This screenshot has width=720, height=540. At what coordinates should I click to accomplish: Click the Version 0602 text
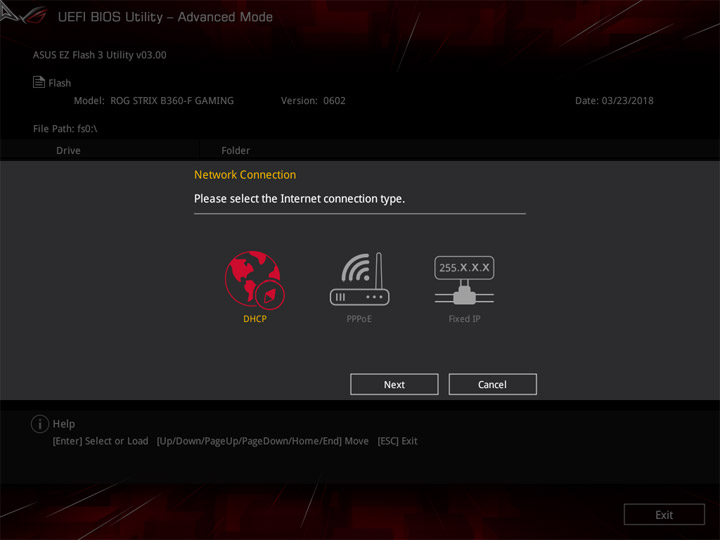313,101
